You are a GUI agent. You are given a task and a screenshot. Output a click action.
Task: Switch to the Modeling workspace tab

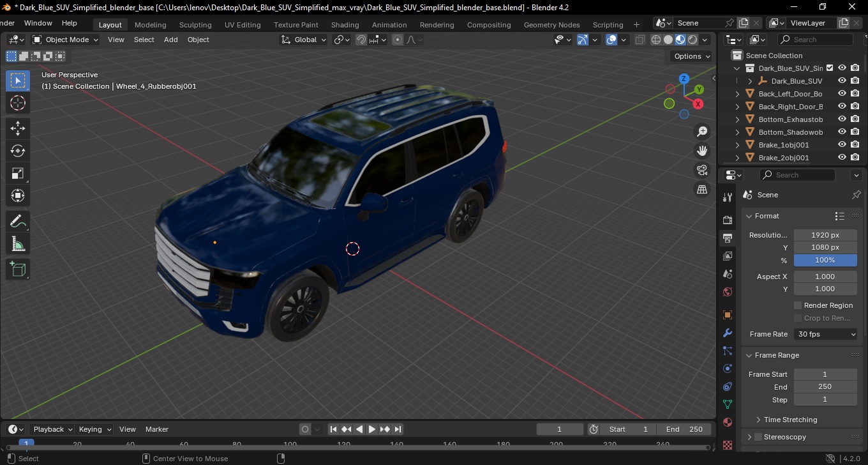[x=151, y=25]
